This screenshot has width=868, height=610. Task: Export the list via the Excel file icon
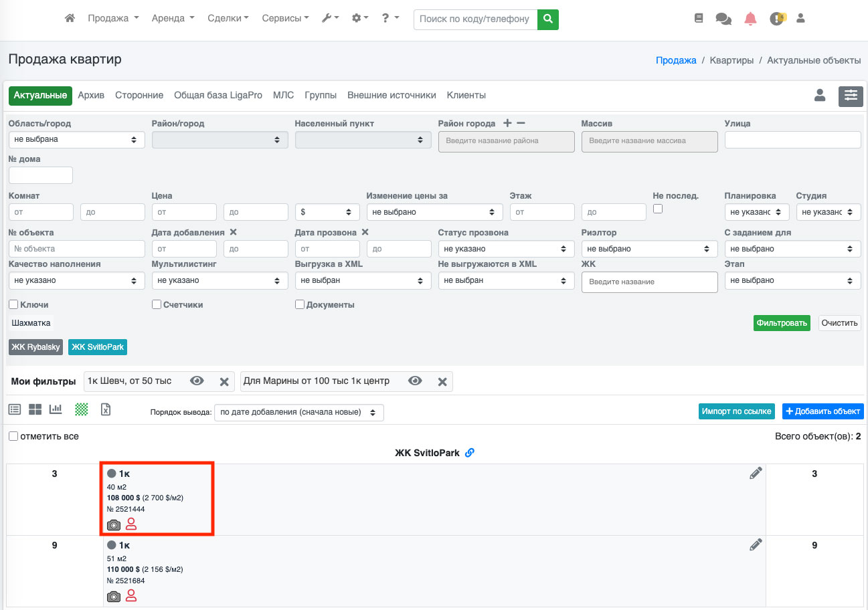(x=105, y=409)
